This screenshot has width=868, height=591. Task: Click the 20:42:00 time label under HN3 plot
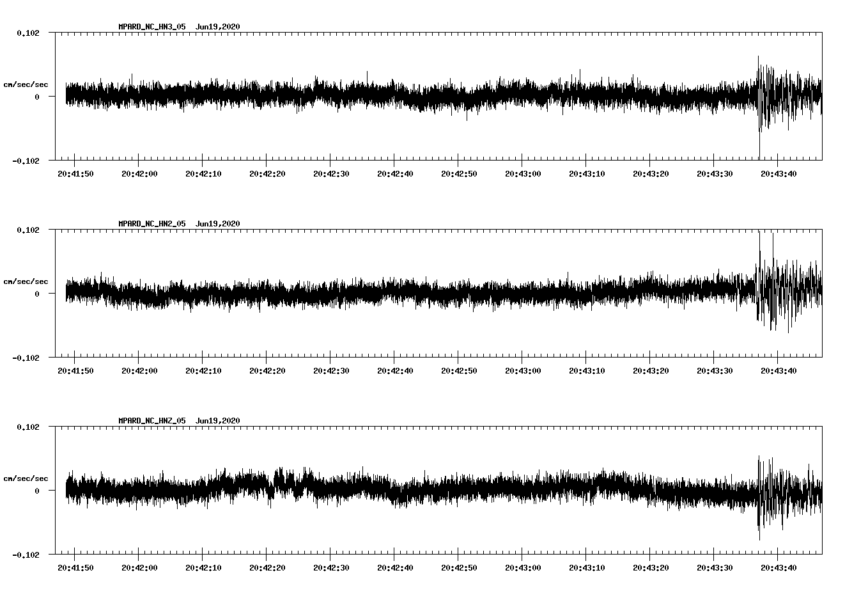139,173
